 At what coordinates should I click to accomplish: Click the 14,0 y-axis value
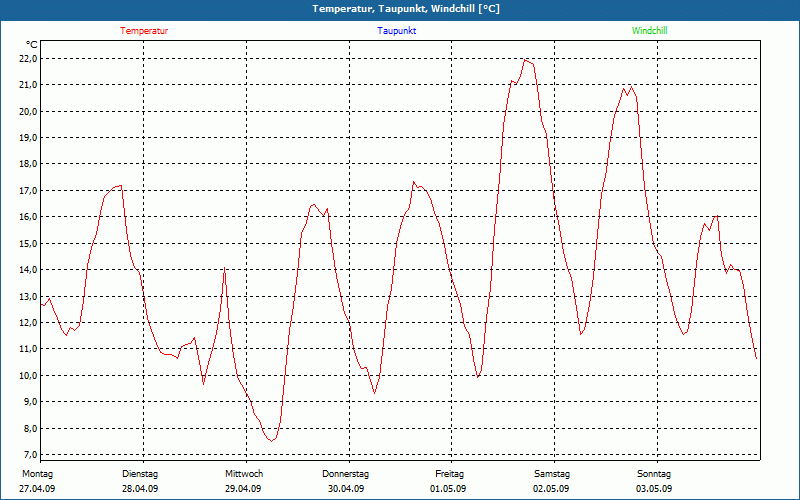tap(28, 269)
